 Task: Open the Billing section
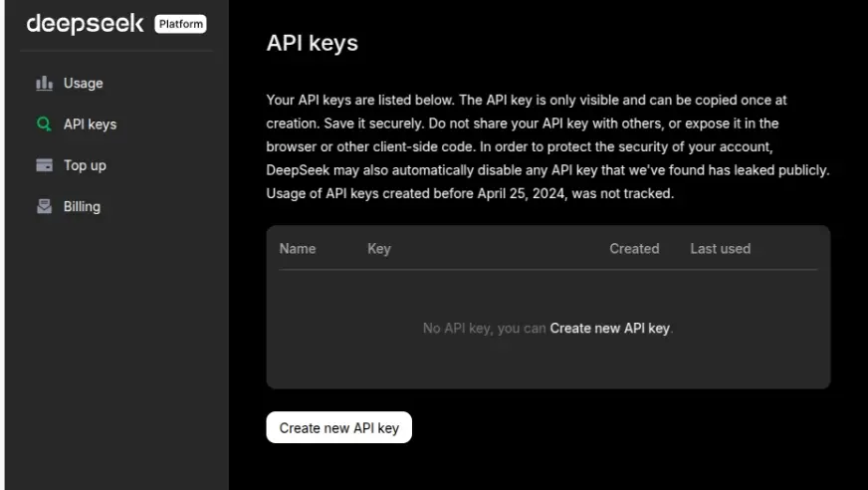(82, 207)
